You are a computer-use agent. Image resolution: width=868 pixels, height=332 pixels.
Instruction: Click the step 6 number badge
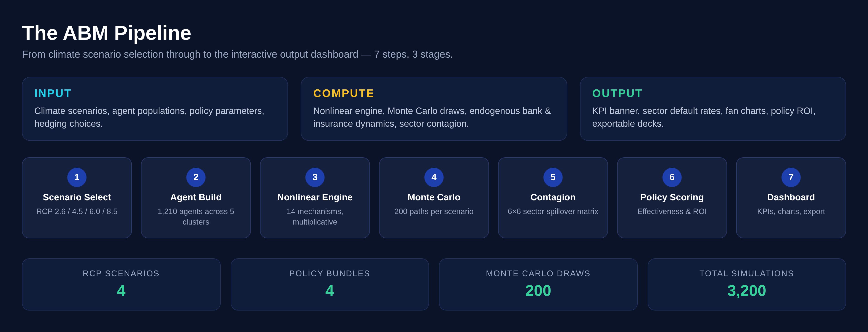coord(672,177)
